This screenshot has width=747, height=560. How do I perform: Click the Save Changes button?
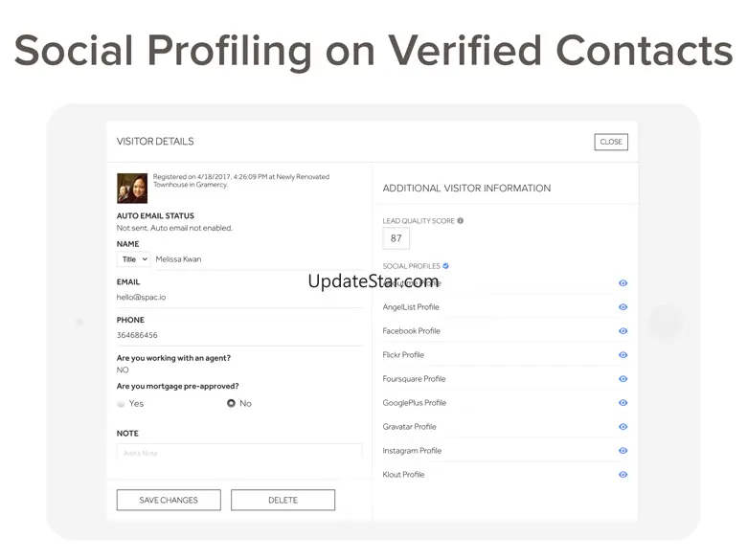[169, 500]
